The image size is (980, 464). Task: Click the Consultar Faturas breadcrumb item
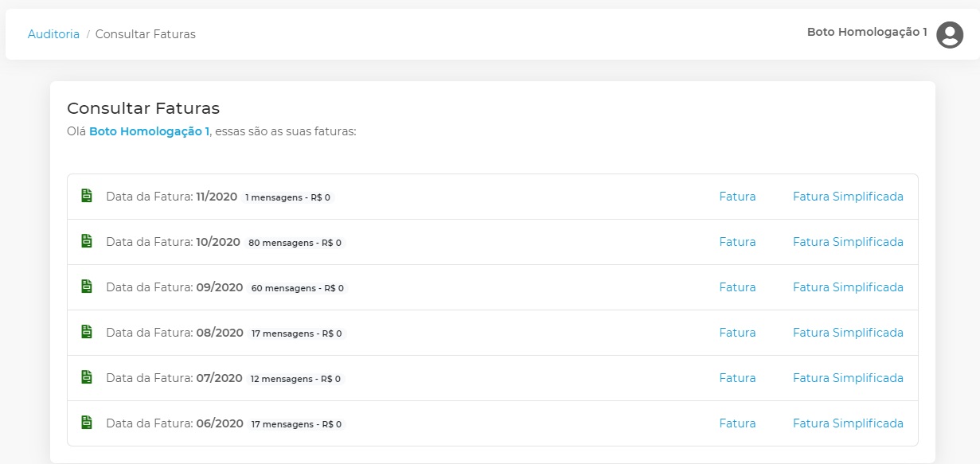click(x=145, y=34)
